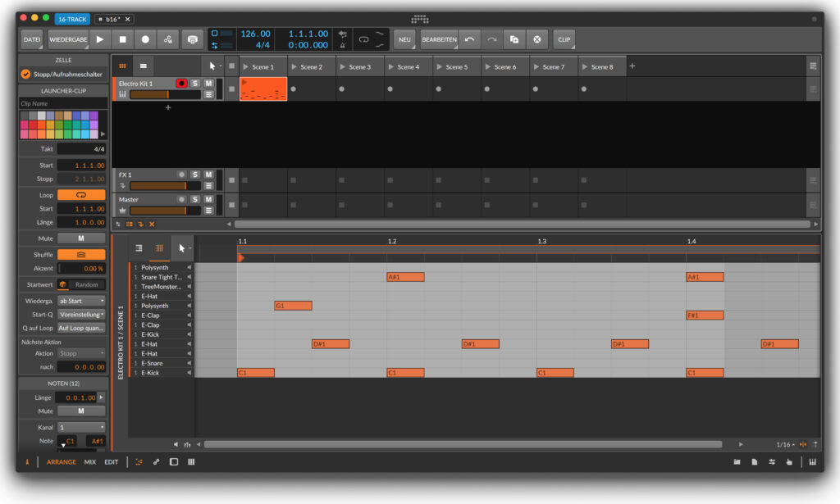840x504 pixels.
Task: Toggle the orange Shuffle button
Action: tap(81, 255)
